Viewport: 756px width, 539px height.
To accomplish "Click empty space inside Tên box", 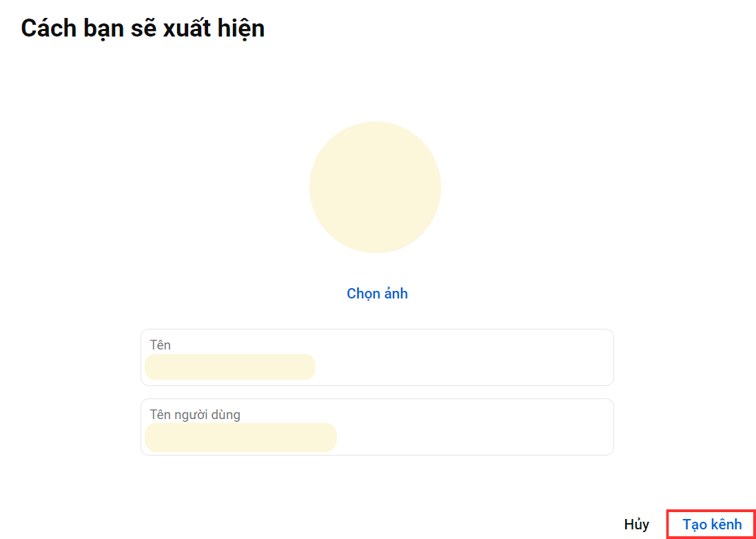I will point(463,357).
